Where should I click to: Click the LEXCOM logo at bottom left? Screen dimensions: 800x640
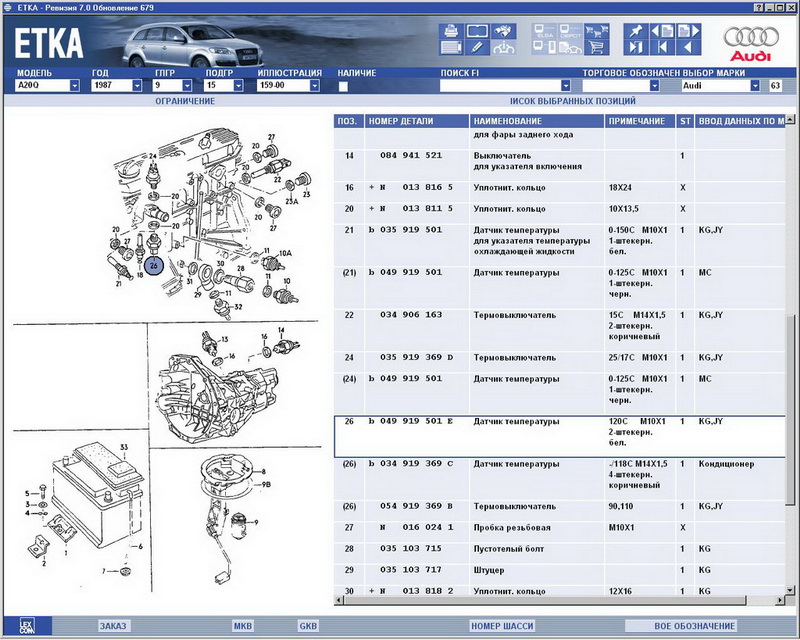tap(26, 626)
